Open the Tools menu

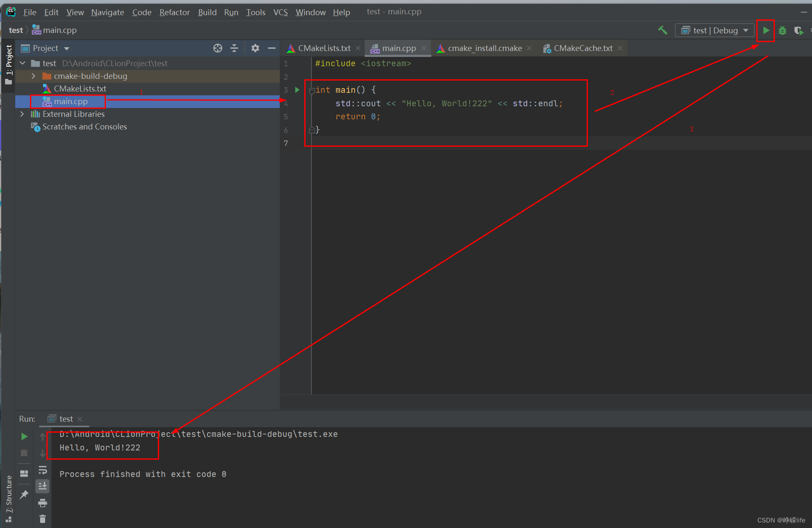click(x=255, y=12)
